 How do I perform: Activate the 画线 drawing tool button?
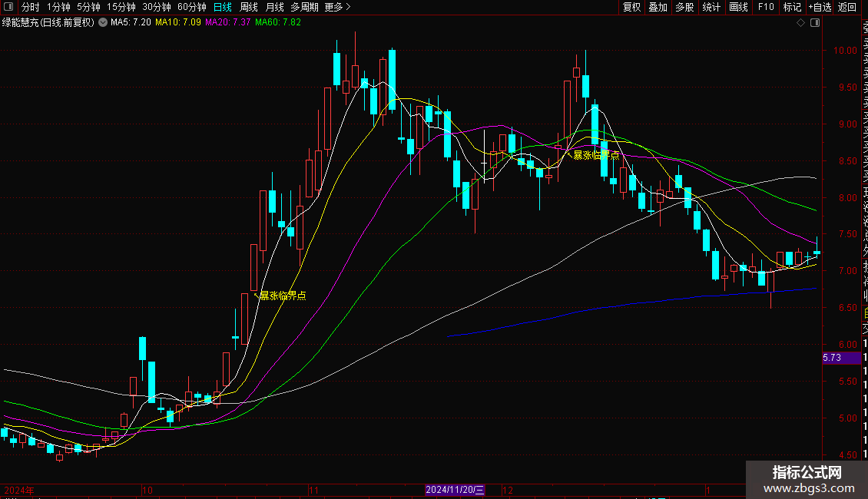tap(738, 7)
